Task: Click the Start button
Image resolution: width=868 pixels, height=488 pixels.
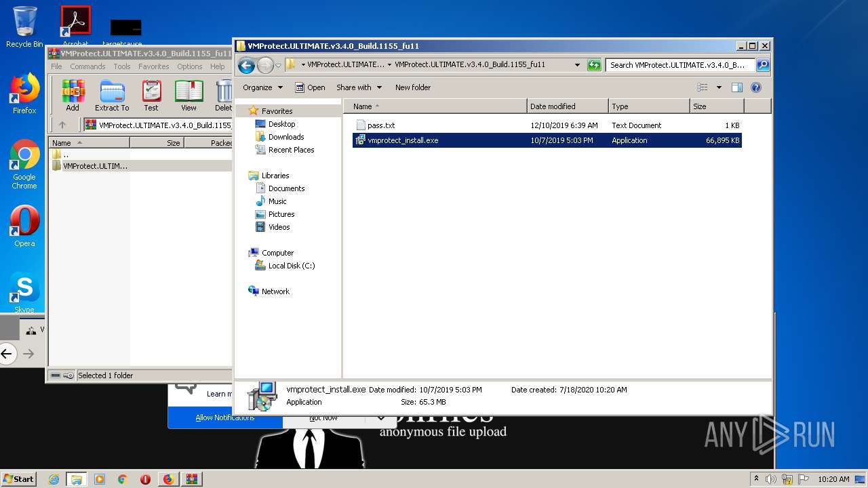Action: point(19,479)
